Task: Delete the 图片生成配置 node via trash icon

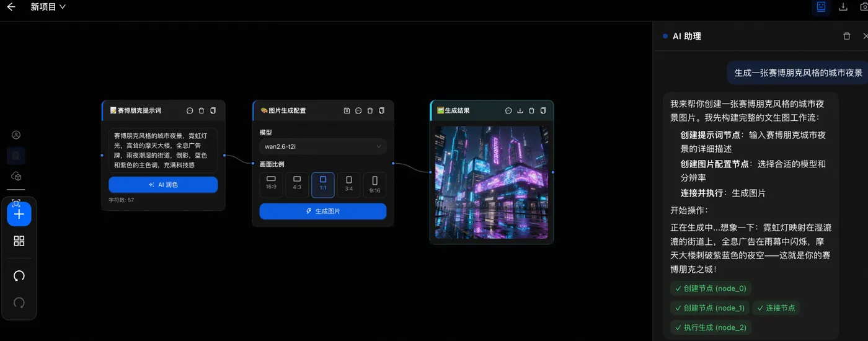Action: (x=370, y=110)
